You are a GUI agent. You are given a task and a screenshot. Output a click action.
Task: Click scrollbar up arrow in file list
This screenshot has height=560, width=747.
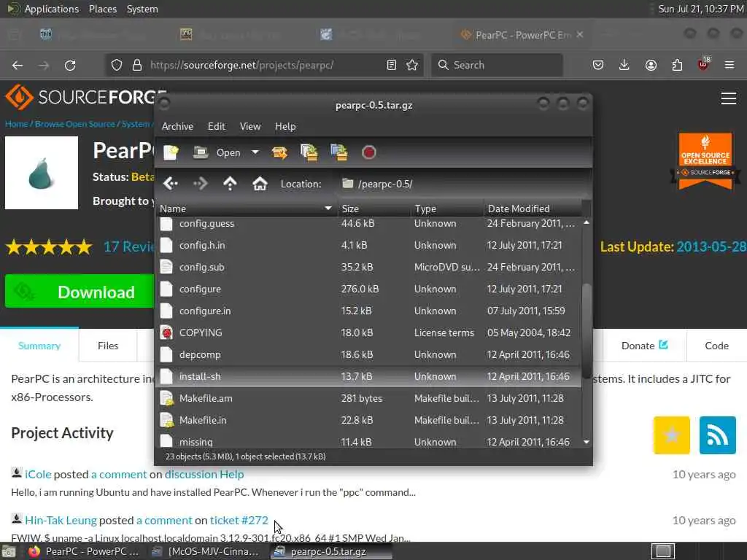(x=587, y=222)
